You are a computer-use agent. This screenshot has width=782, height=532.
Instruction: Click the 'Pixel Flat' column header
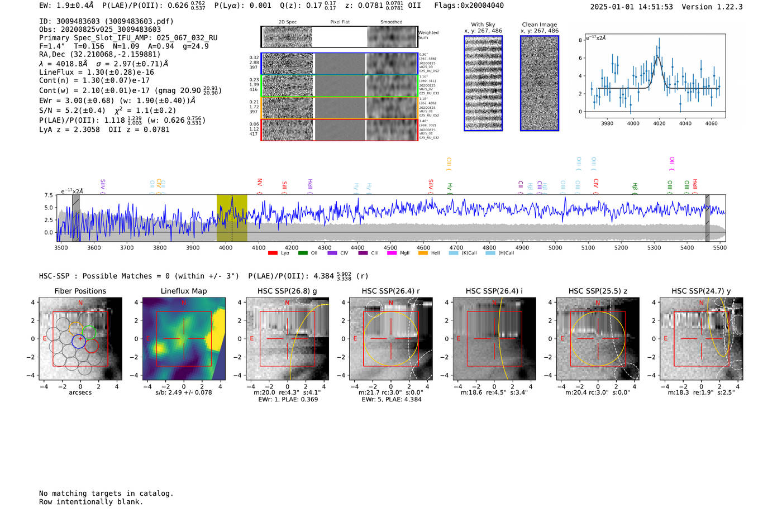point(340,22)
